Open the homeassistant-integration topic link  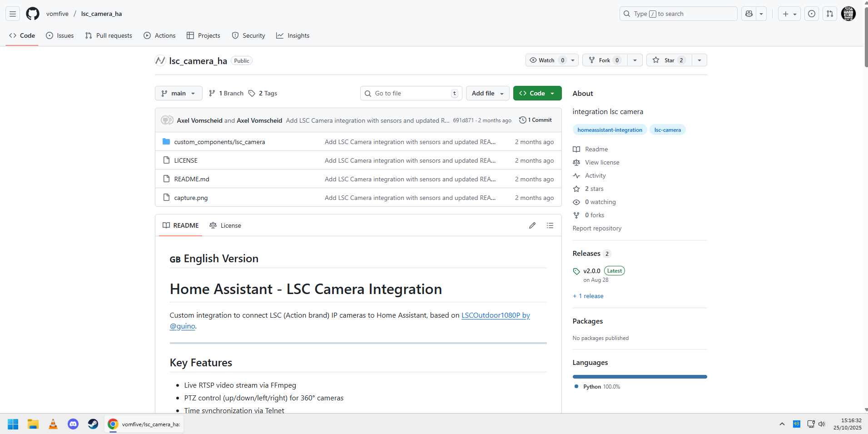tap(610, 130)
